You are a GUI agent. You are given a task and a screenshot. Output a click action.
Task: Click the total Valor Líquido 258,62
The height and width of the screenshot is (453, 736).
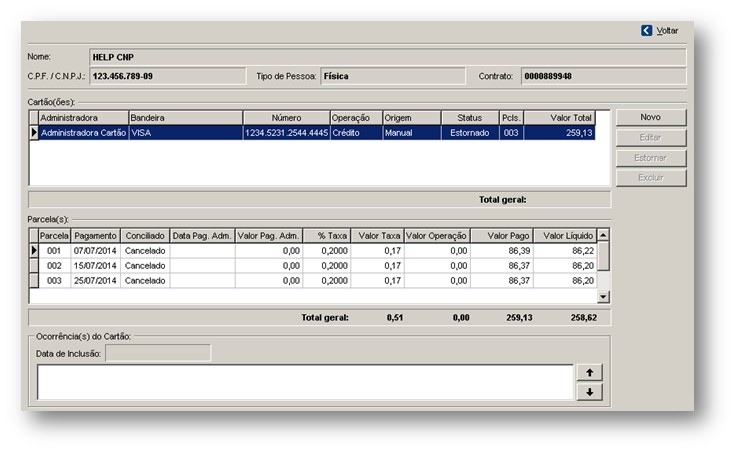coord(583,318)
